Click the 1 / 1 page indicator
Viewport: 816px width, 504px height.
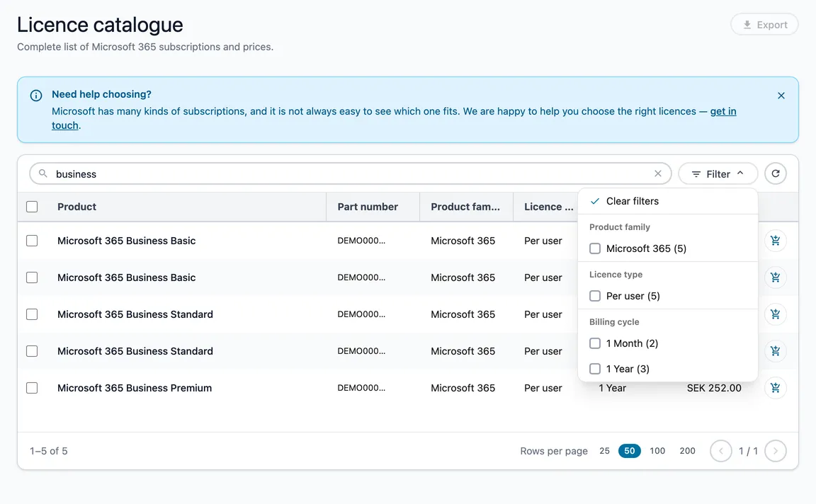[748, 451]
